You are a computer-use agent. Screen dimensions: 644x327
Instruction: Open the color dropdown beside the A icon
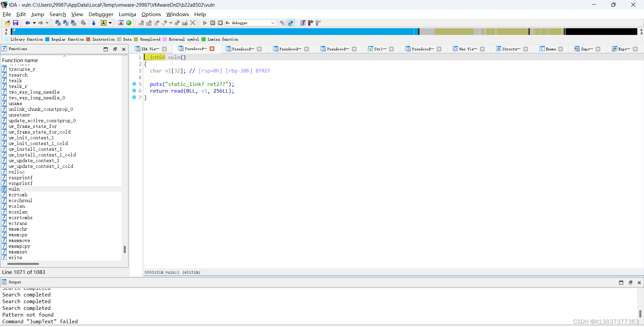(111, 23)
